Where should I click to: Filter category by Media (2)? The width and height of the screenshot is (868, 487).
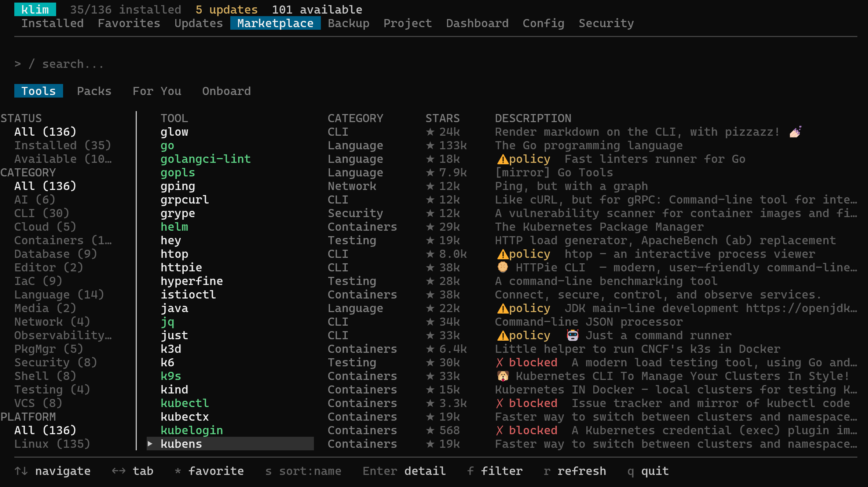(45, 308)
